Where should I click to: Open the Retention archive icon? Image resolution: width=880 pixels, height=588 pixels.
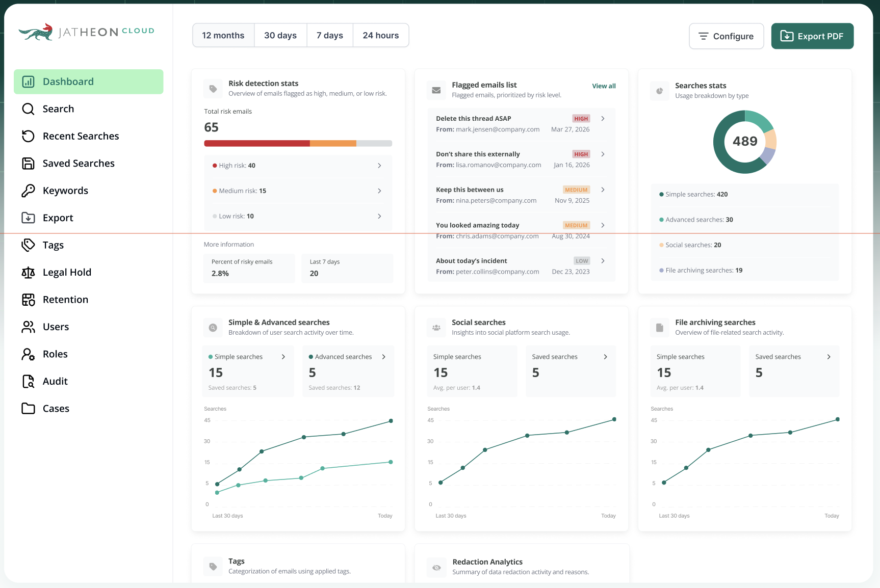tap(28, 299)
